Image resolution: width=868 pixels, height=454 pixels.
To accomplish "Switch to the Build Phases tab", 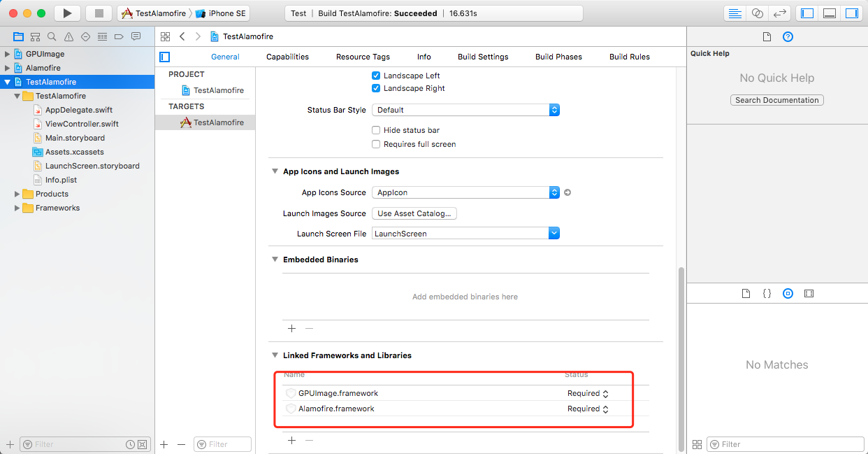I will click(558, 57).
